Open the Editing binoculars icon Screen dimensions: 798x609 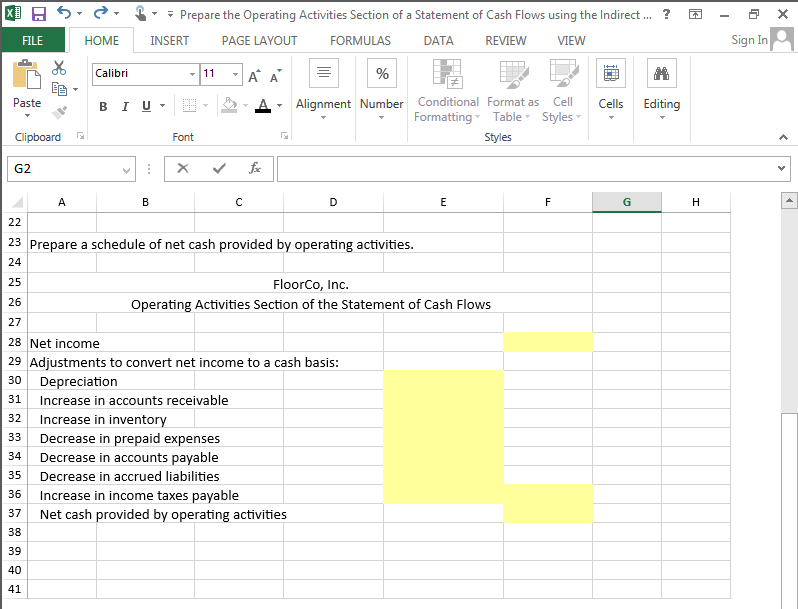(x=662, y=73)
